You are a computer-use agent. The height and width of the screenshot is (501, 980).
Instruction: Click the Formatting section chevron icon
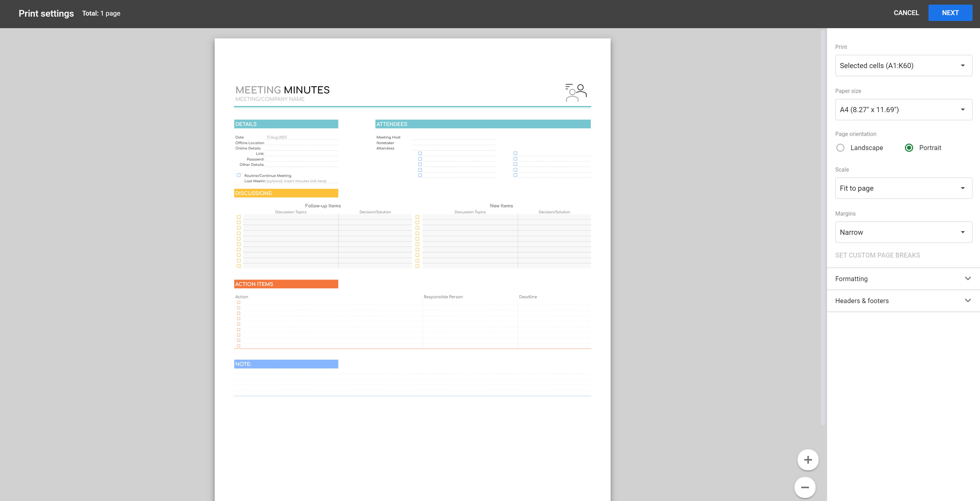(967, 279)
